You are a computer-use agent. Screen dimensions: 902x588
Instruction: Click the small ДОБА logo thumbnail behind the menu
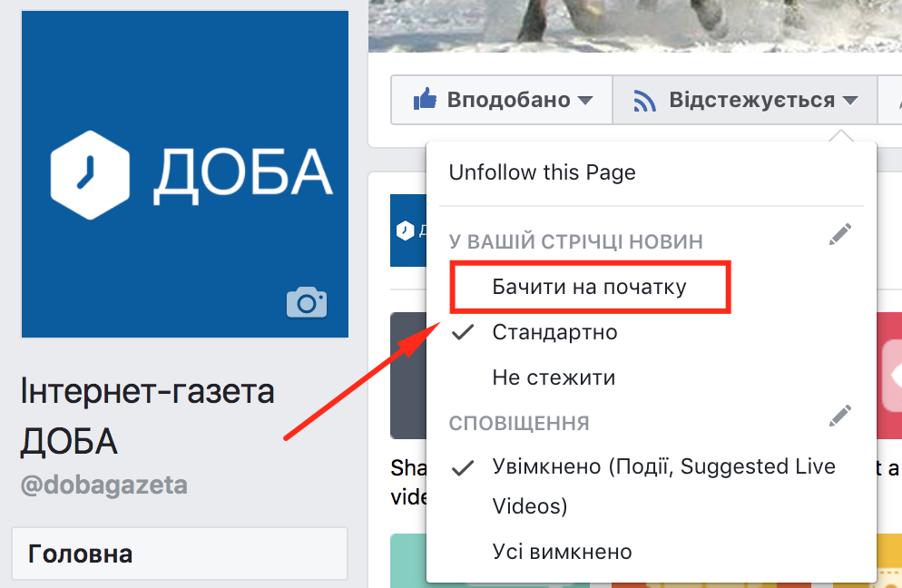point(408,230)
